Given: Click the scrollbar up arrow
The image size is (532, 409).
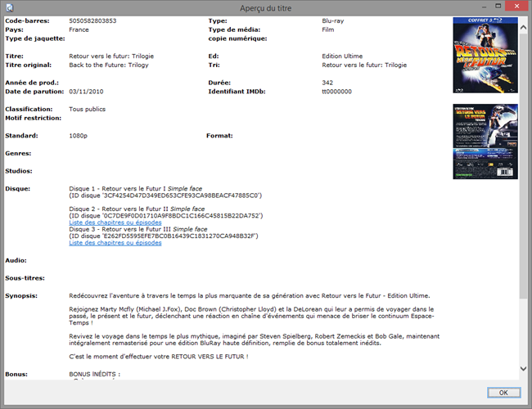Looking at the screenshot, I should point(523,28).
